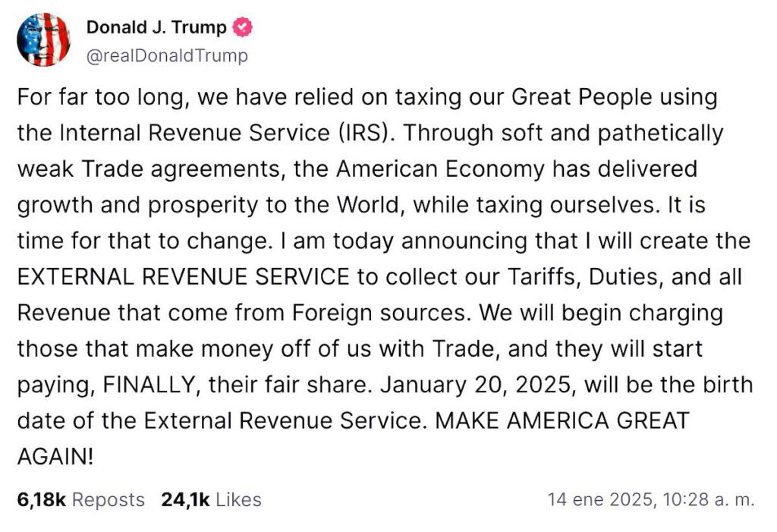777x532 pixels.
Task: Click the opening words For far too long
Action: pos(93,97)
